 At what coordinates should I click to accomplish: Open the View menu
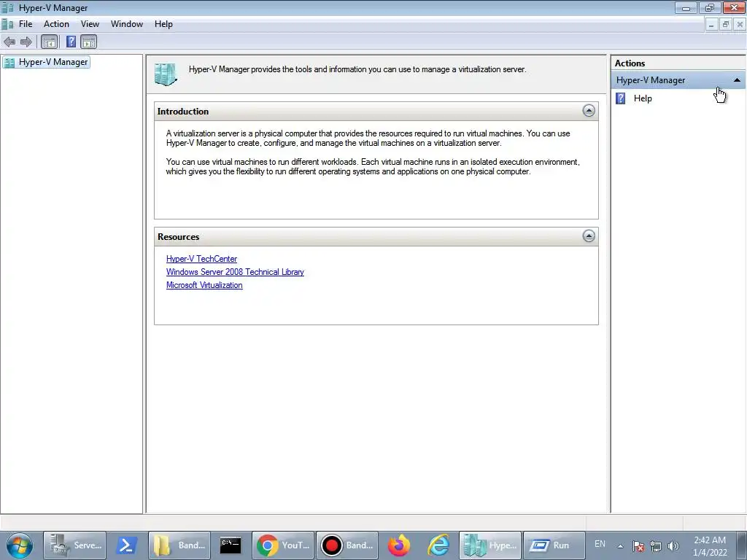point(90,24)
